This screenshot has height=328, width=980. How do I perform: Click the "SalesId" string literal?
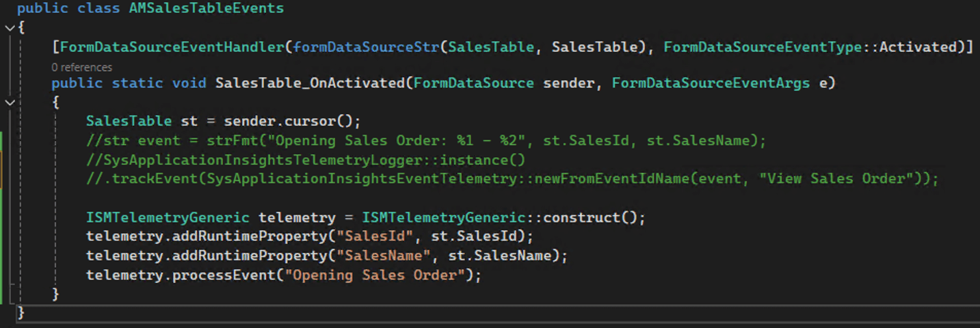(374, 236)
